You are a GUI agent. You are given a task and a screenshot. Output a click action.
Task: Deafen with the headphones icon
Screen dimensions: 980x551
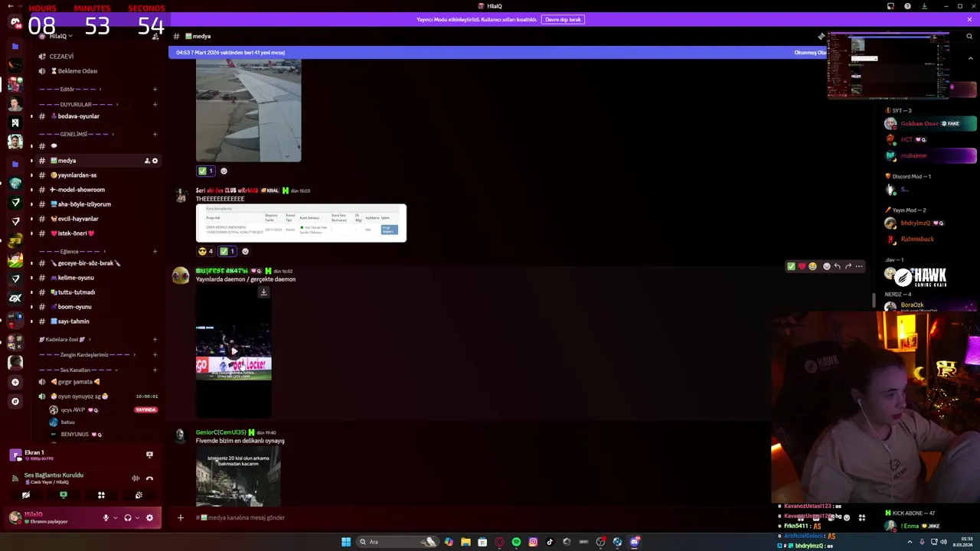pyautogui.click(x=128, y=518)
